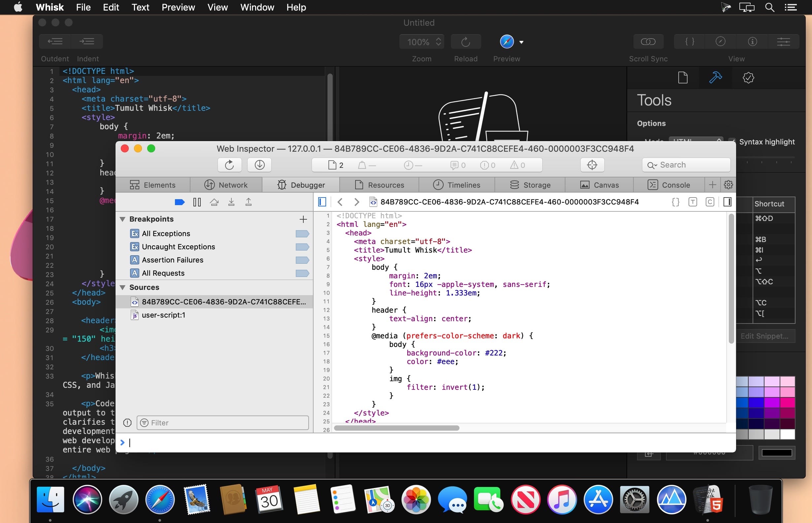Toggle the All Exceptions breakpoint
Image resolution: width=812 pixels, height=523 pixels.
click(x=302, y=234)
